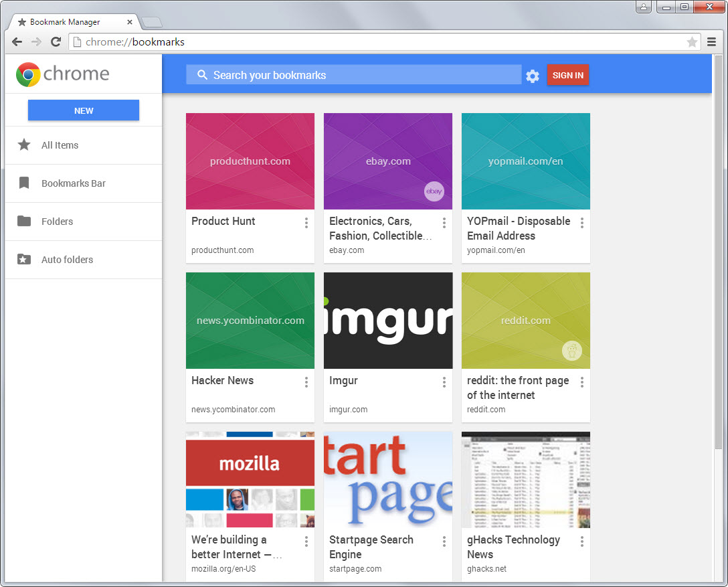Screen dimensions: 728x587
Task: Select Bookmarks Bar in the sidebar
Action: [84, 183]
